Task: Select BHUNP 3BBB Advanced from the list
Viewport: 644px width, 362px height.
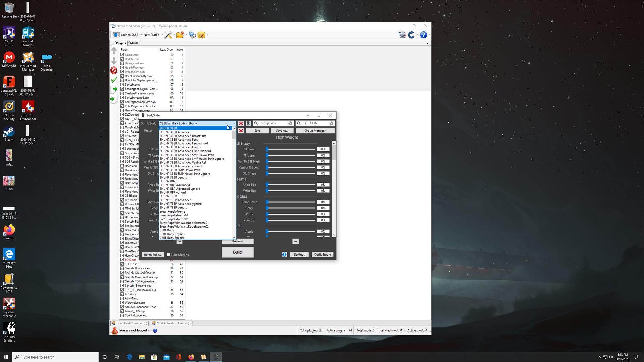Action: tap(196, 132)
